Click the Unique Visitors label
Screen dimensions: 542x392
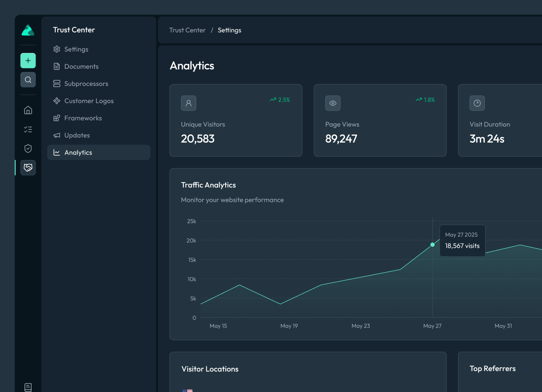click(203, 124)
